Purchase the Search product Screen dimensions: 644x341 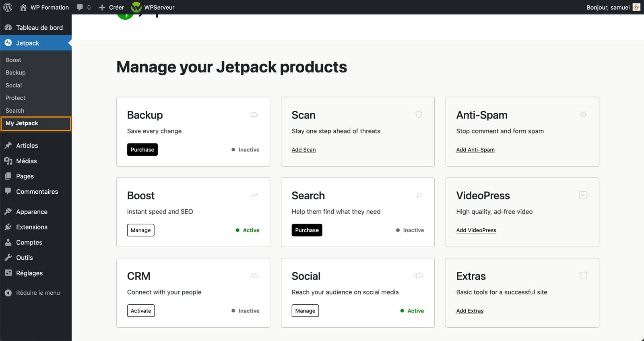pos(307,230)
